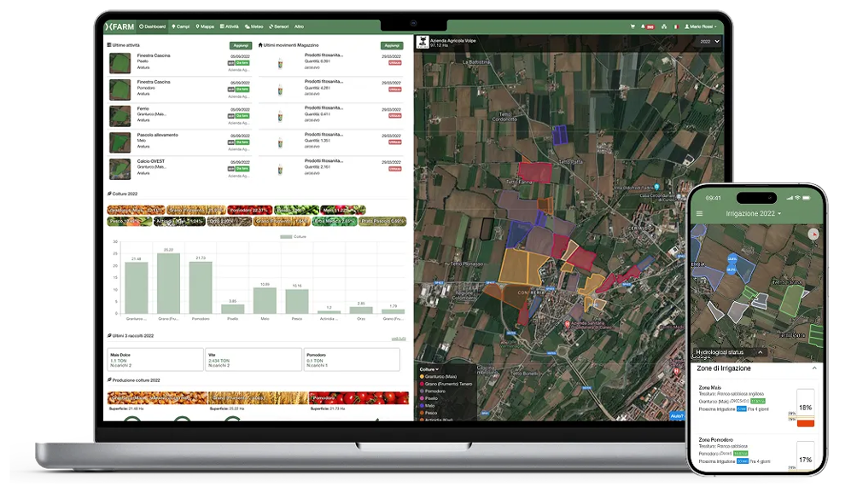857x504 pixels.
Task: Toggle Pomodoro layer in map legend
Action: click(x=441, y=391)
